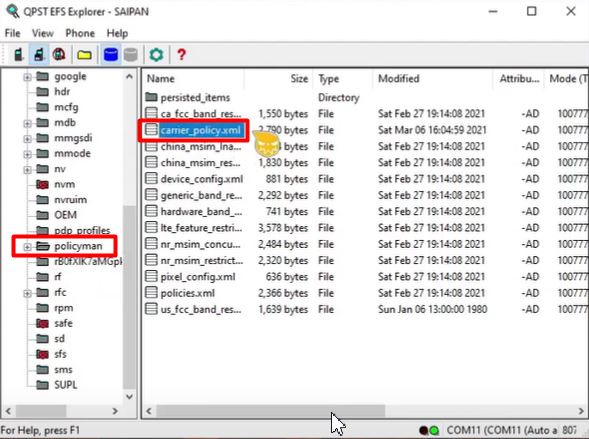Click the persisted_items folder icon

click(151, 97)
